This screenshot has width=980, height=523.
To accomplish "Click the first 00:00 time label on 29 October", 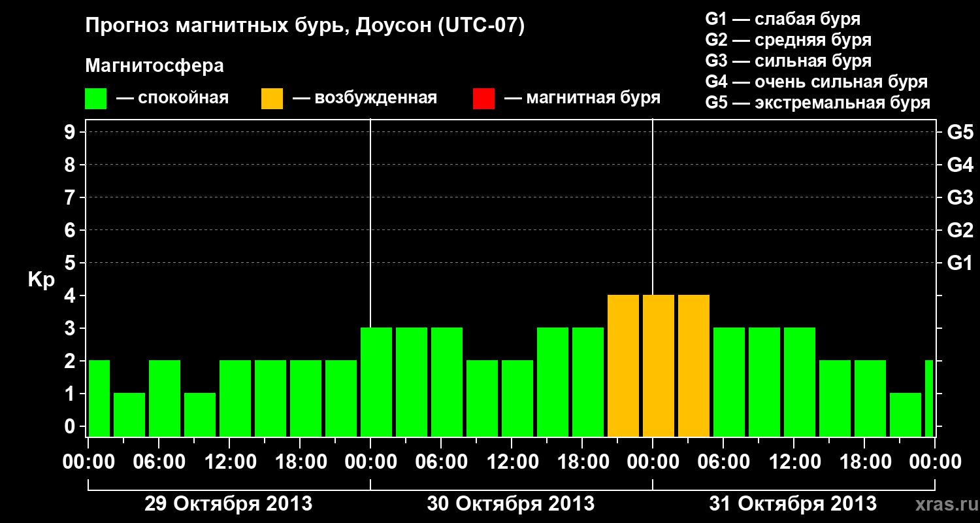I will click(x=88, y=462).
